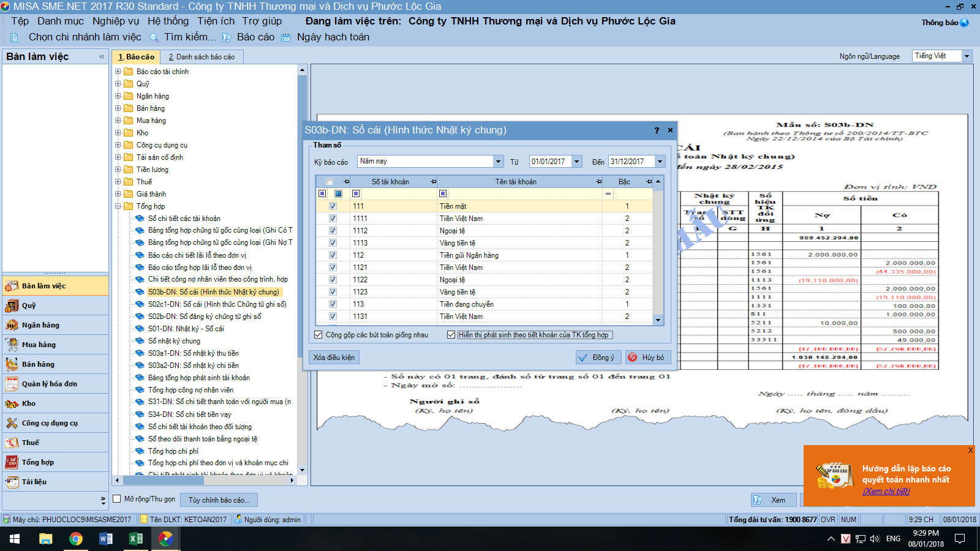
Task: Open Google Chrome from taskbar
Action: click(76, 539)
